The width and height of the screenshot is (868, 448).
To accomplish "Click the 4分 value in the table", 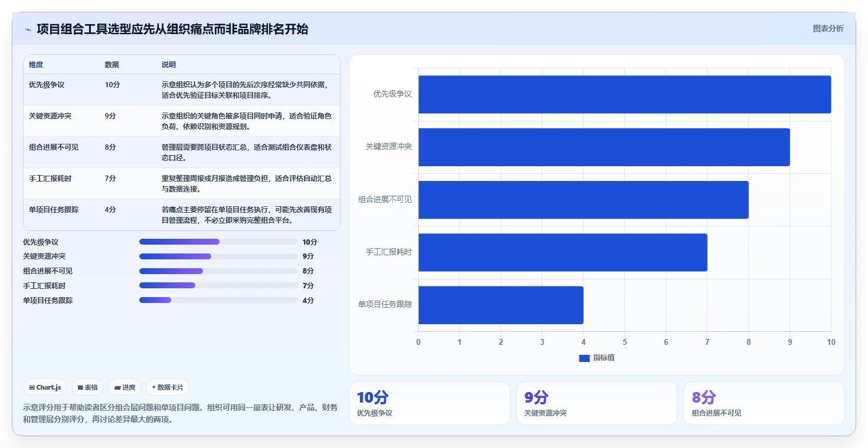I will (110, 210).
